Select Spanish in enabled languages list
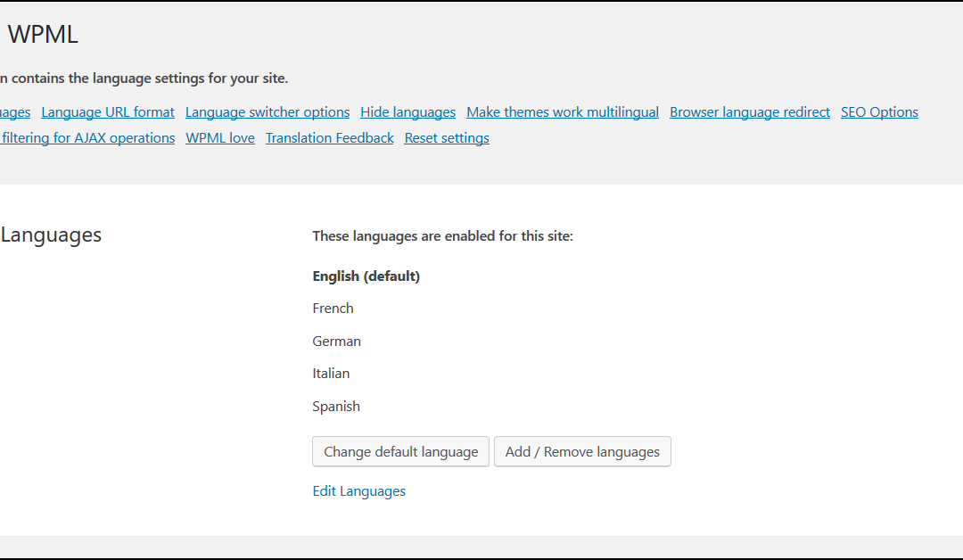 (336, 407)
